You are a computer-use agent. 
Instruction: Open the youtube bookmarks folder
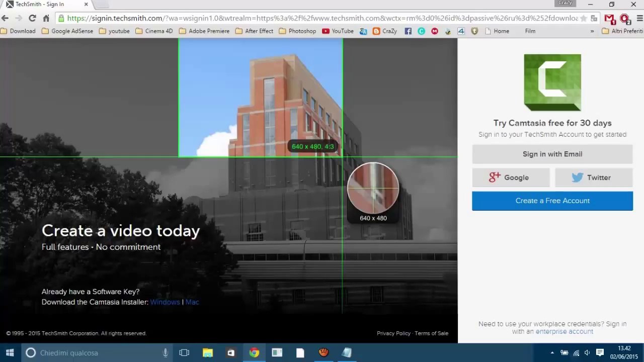coord(115,31)
